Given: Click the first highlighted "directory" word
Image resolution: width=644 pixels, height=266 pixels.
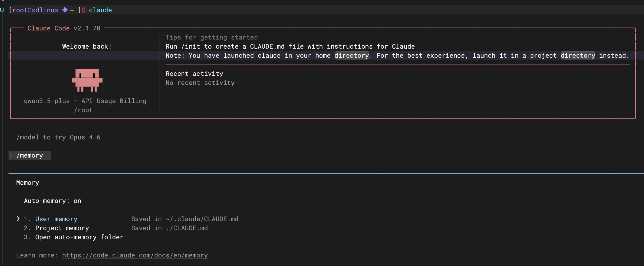Looking at the screenshot, I should (x=351, y=56).
